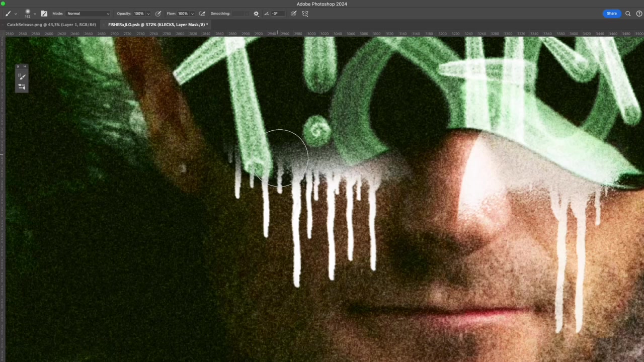Click the Opacity label text

(x=124, y=14)
